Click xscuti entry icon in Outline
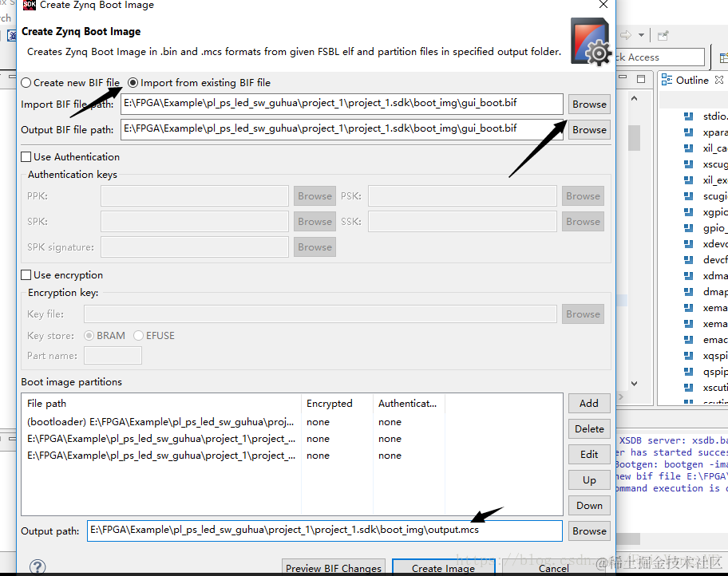 pos(689,388)
